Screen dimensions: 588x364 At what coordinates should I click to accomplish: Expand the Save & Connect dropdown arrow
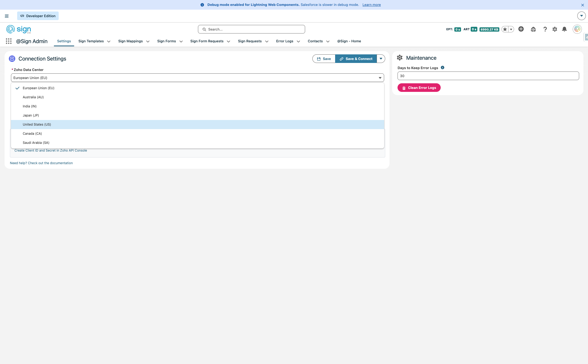[381, 59]
